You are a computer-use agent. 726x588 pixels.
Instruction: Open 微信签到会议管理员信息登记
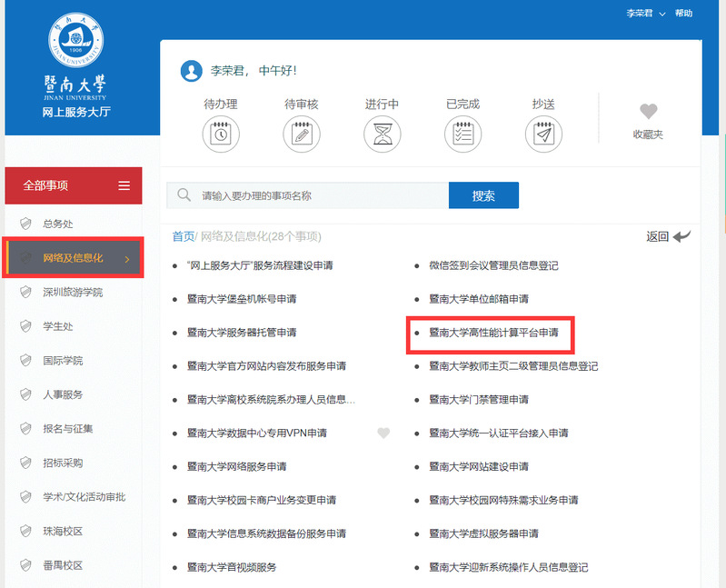click(x=493, y=265)
